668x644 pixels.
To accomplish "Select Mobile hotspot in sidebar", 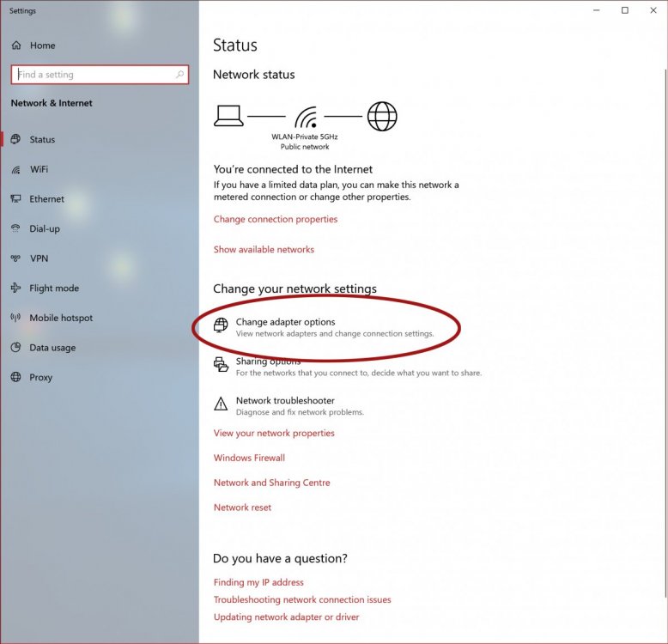I will pos(61,318).
